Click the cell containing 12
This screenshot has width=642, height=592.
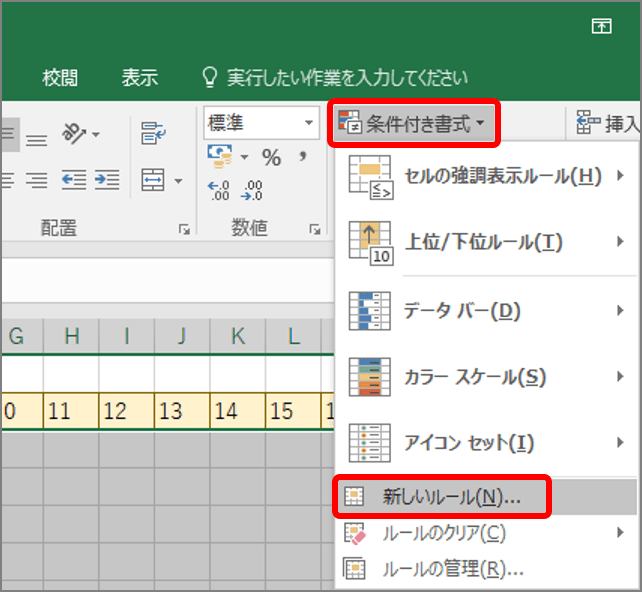point(127,411)
